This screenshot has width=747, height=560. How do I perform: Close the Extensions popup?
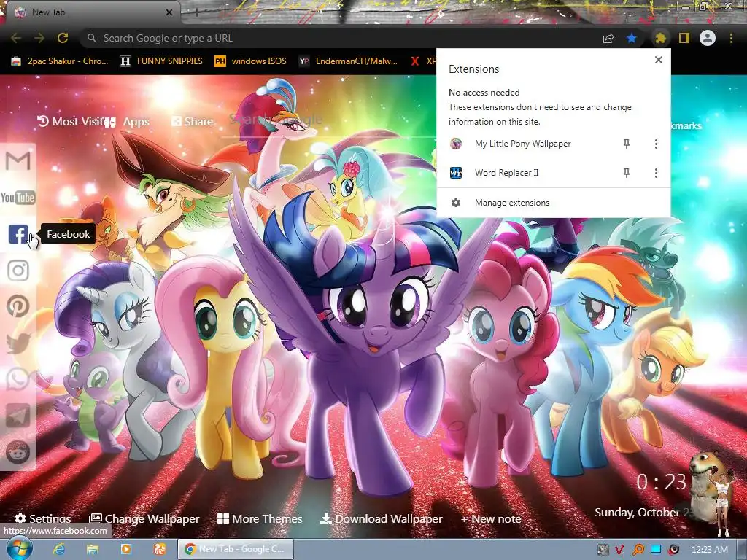(659, 60)
